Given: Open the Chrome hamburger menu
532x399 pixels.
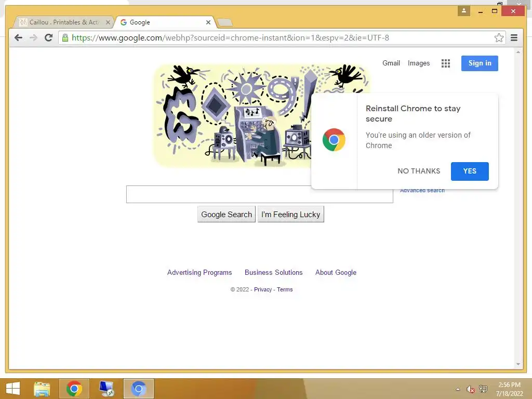Looking at the screenshot, I should [x=514, y=37].
